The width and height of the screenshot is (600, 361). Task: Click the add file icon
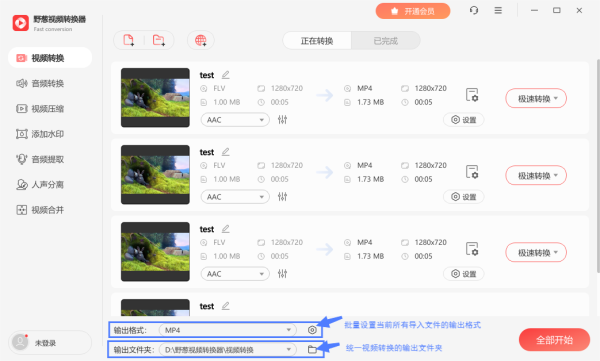129,40
